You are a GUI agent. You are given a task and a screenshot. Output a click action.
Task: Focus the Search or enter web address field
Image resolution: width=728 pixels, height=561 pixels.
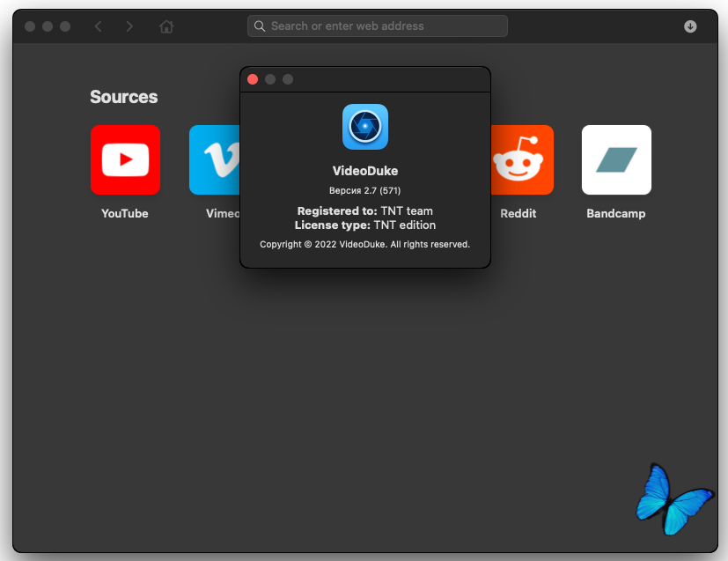click(x=383, y=26)
